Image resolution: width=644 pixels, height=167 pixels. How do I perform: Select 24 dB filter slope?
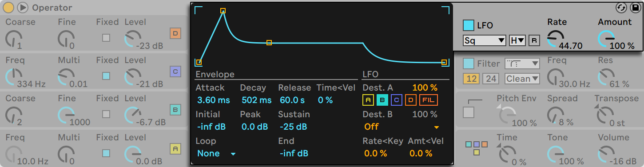point(490,79)
